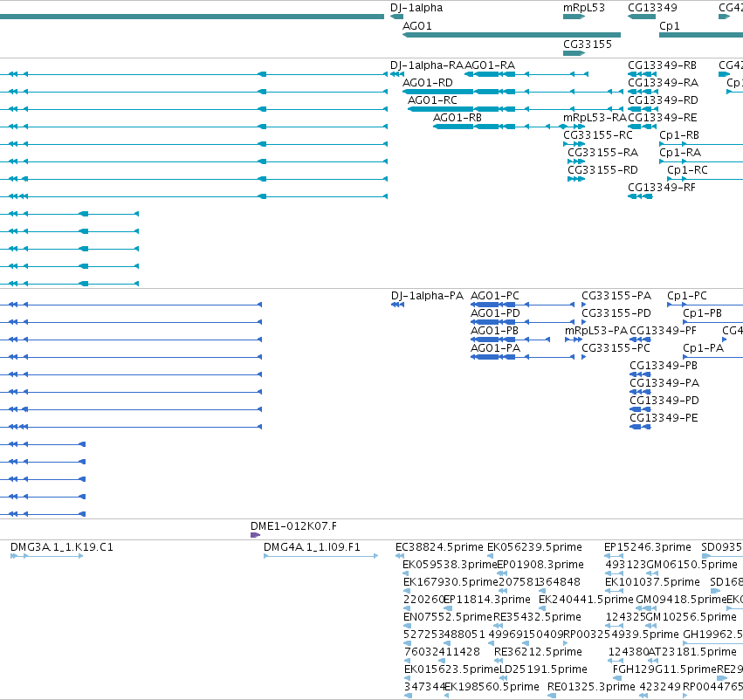The image size is (743, 700).
Task: Click the EK056239.5prime EST label
Action: tap(534, 547)
